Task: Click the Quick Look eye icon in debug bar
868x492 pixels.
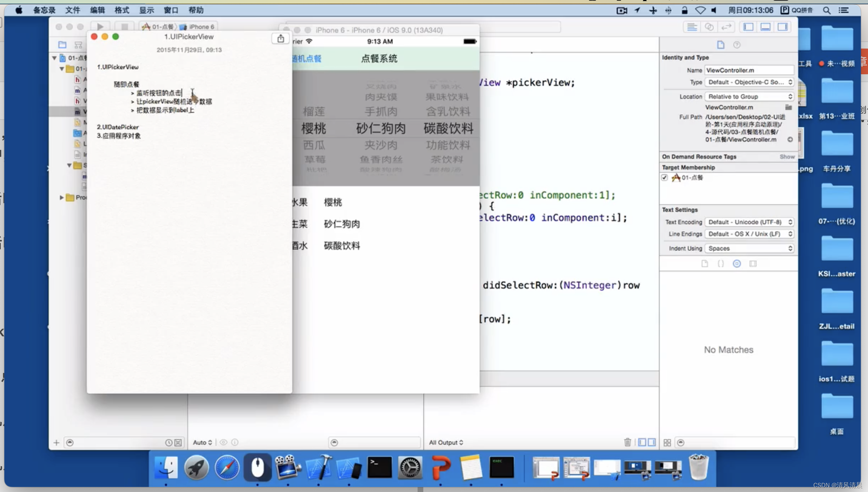Action: [223, 442]
